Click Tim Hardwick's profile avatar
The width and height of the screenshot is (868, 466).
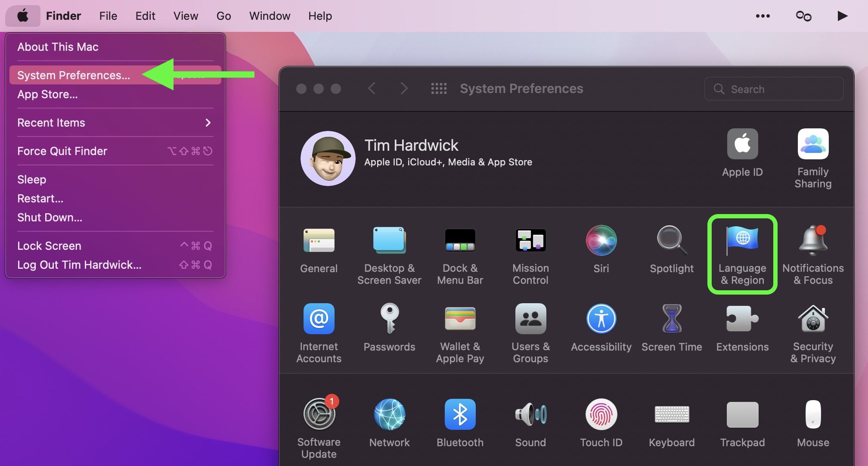(x=328, y=158)
